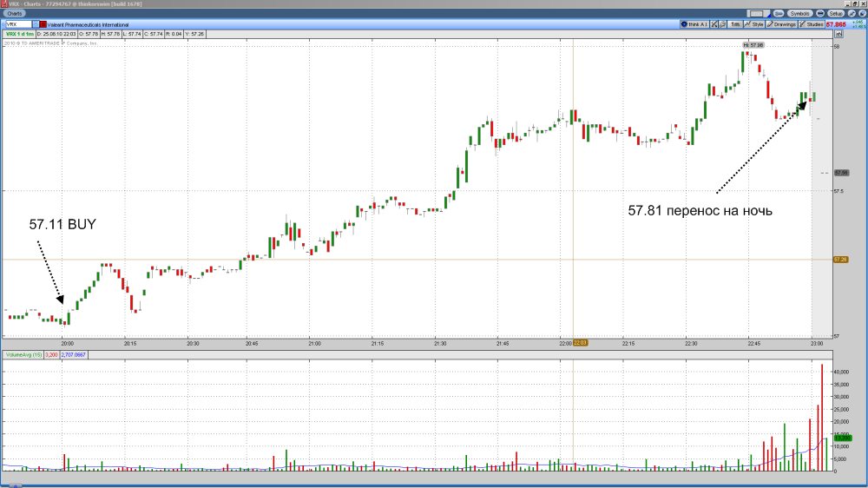Click the Hi: 57.98 high marker bubble
Viewport: 868px width, 488px height.
753,45
